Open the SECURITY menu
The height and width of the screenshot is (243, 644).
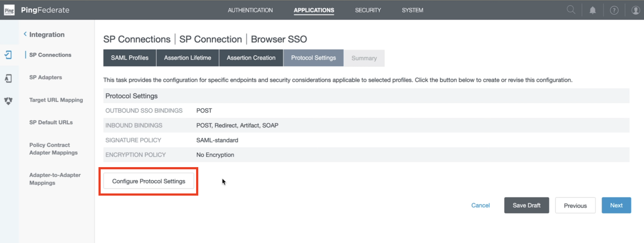[x=368, y=10]
